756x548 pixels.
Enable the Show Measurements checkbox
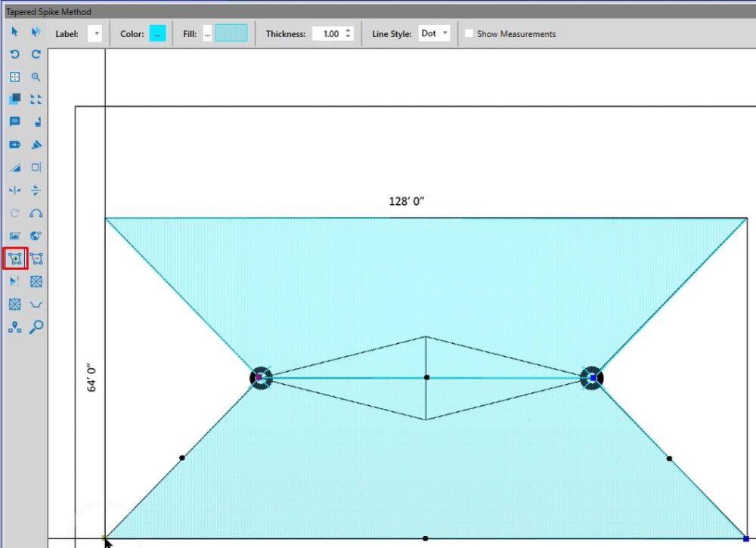point(469,34)
